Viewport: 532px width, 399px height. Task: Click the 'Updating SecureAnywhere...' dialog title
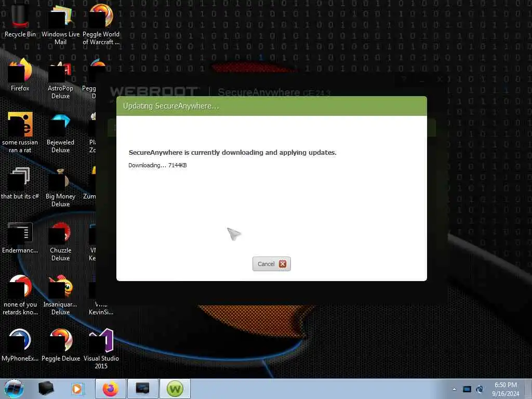click(171, 106)
